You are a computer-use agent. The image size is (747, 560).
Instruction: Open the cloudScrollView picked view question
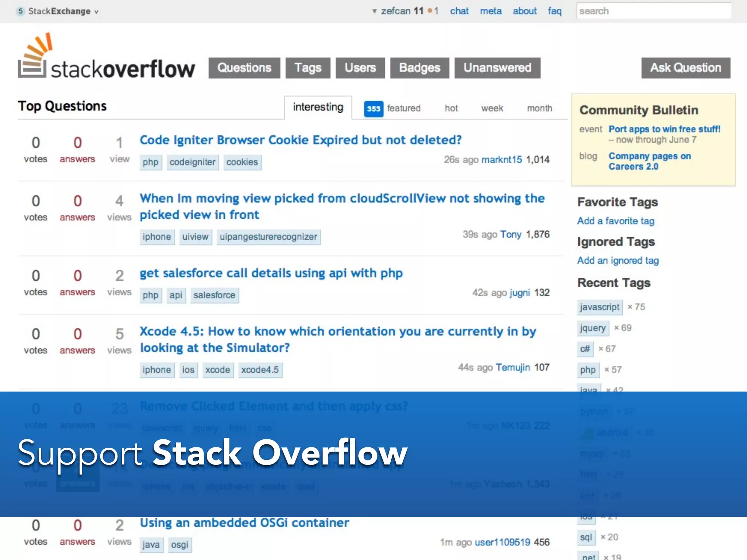point(342,206)
